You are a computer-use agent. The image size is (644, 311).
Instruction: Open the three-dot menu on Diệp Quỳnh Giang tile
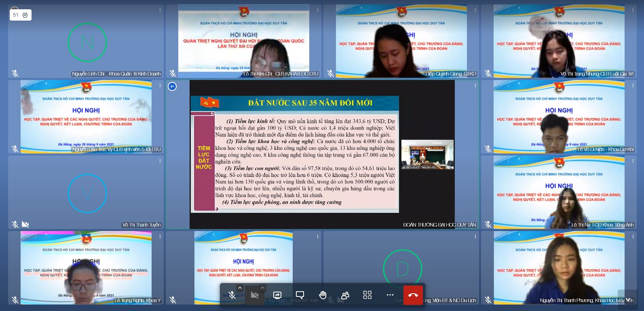[475, 10]
